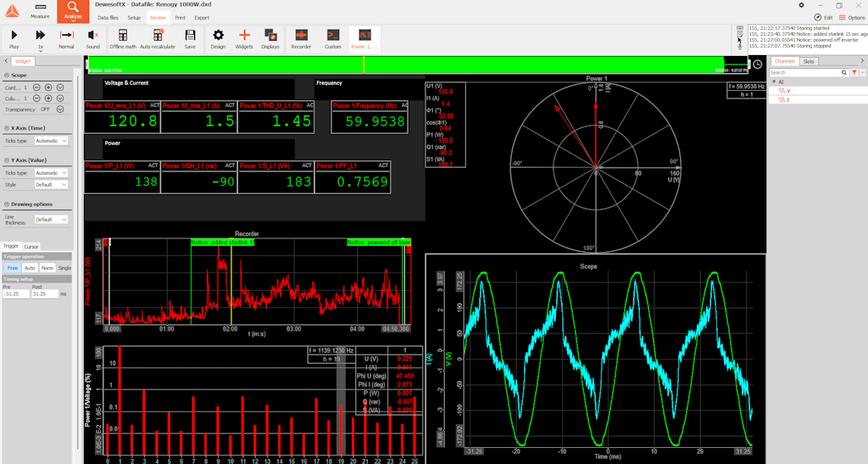Select the Review tab

(x=158, y=18)
